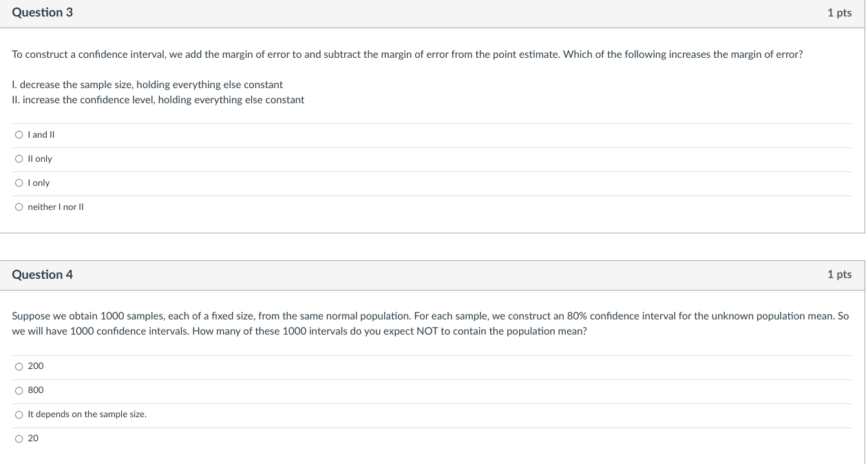Click the 'II only' answer text label

40,159
